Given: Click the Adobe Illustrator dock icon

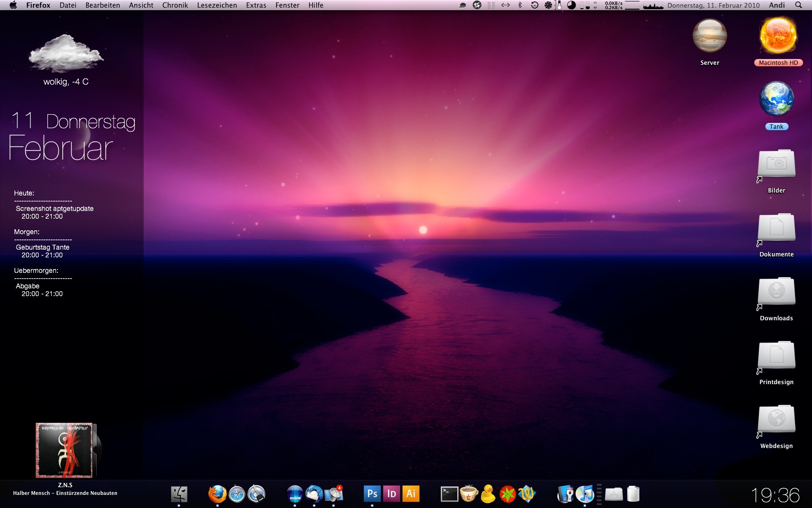Looking at the screenshot, I should 411,494.
